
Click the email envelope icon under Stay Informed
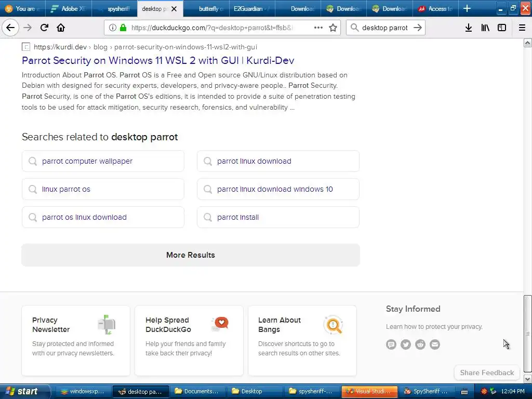(435, 344)
